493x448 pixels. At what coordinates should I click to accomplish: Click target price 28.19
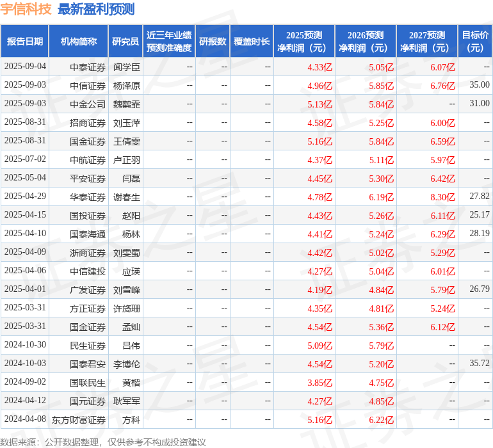480,233
